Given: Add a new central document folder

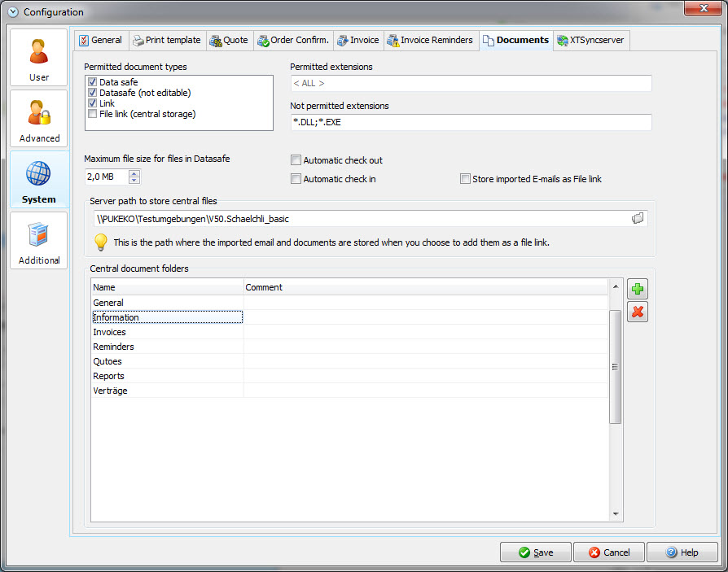Looking at the screenshot, I should pos(638,289).
